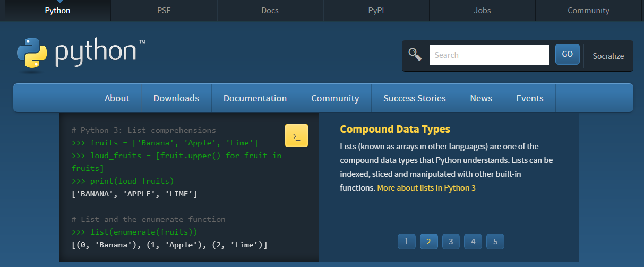Switch to the PSF top tab
The height and width of the screenshot is (267, 644).
tap(164, 11)
